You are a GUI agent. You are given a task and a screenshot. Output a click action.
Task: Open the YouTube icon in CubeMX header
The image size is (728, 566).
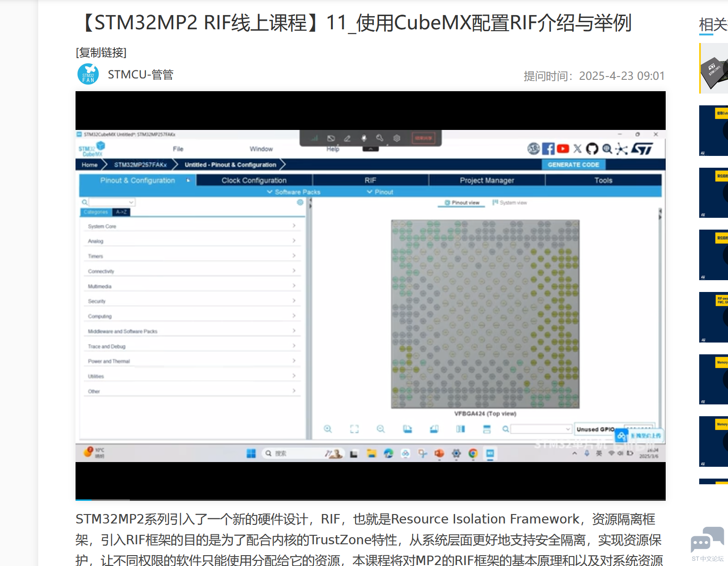tap(563, 149)
